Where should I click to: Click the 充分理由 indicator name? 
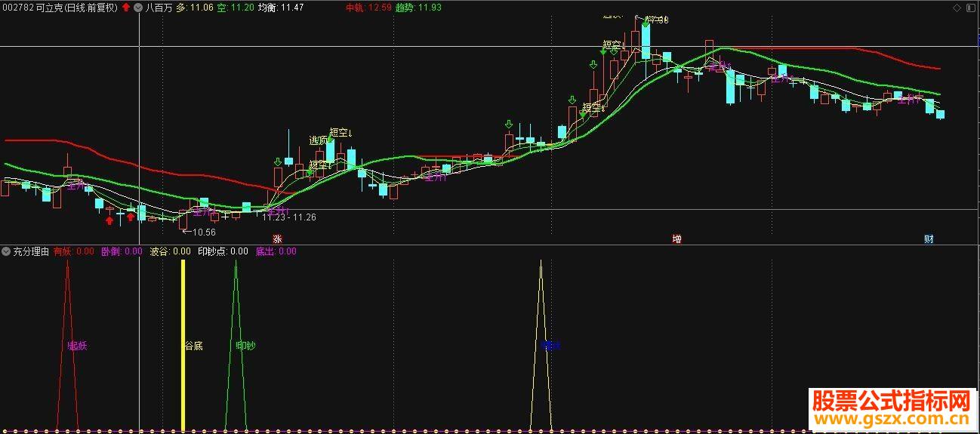pos(31,252)
